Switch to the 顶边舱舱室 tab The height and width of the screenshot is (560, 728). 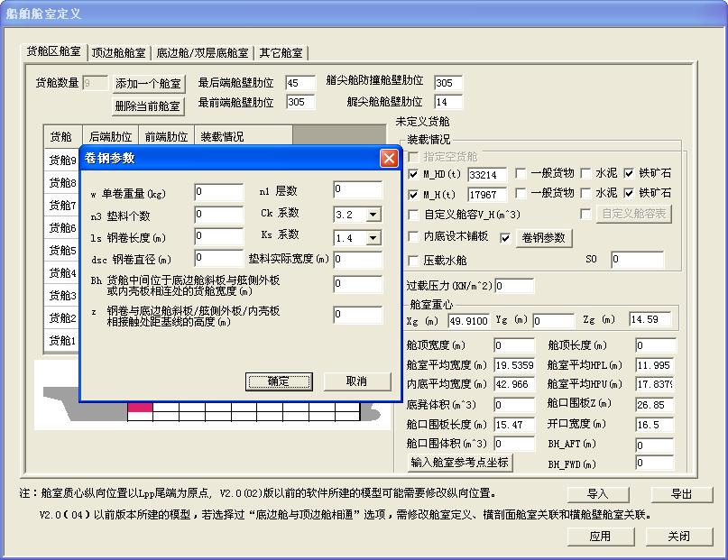pyautogui.click(x=118, y=53)
